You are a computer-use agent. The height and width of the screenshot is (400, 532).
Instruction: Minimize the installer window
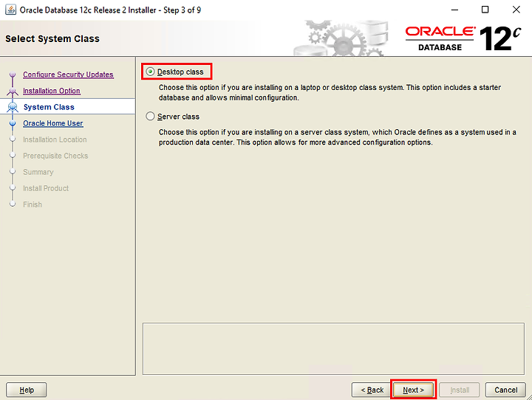(454, 10)
